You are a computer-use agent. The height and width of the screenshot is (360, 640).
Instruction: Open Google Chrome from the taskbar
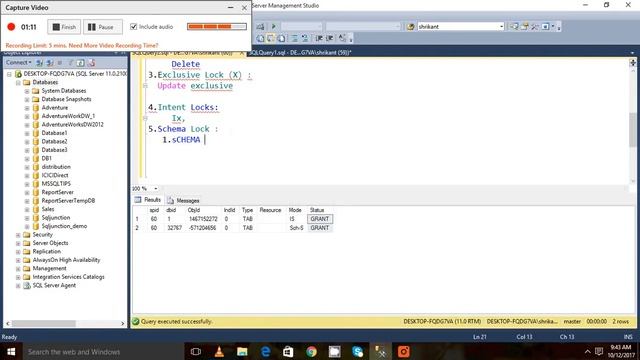(x=311, y=351)
